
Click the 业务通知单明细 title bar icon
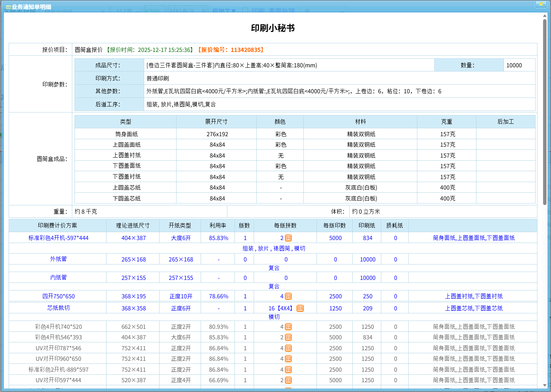click(8, 7)
